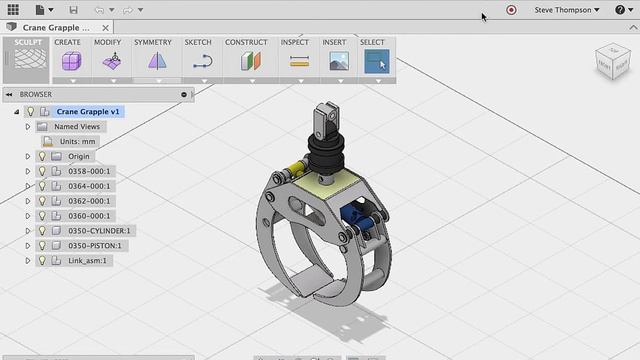Open the Help question mark menu

624,10
